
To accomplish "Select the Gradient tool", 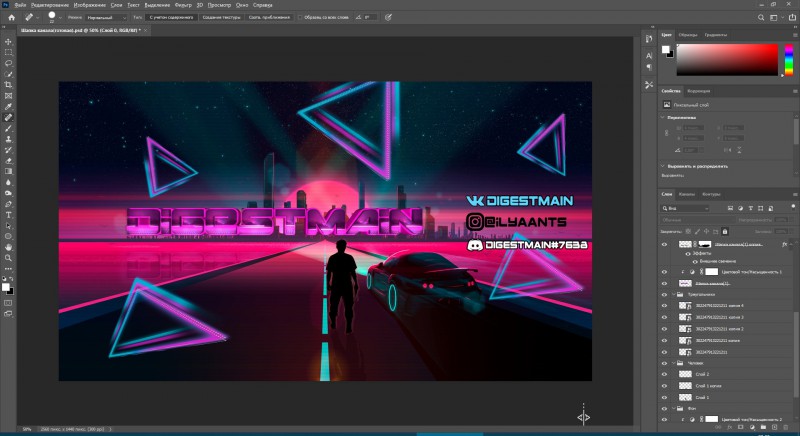I will (x=8, y=171).
